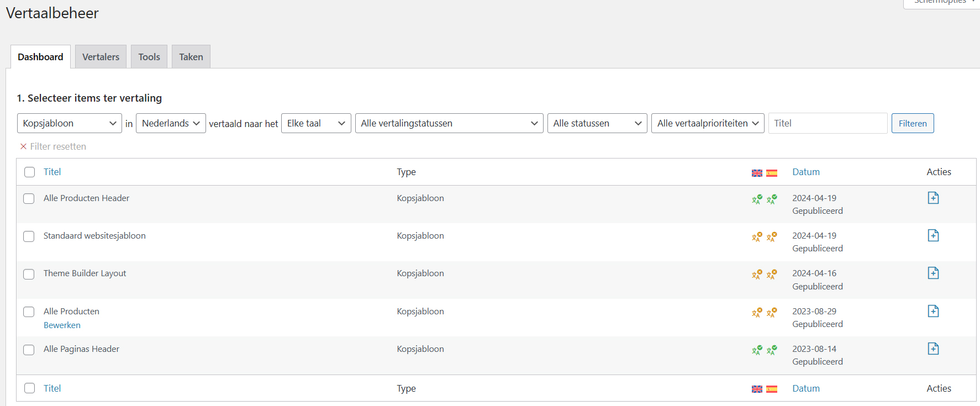Click Spanish translation icon for Alle Paginas Header
This screenshot has height=406, width=980.
click(x=772, y=350)
